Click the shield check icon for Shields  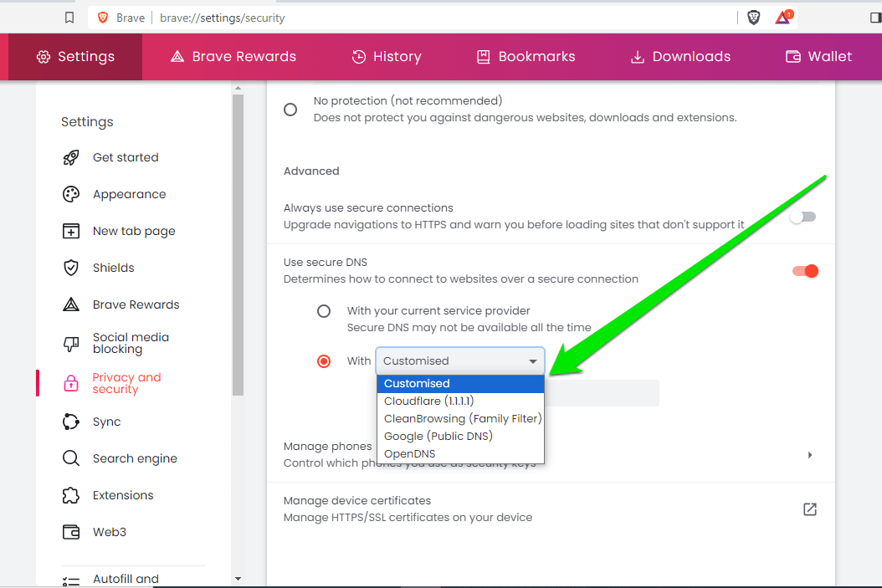point(71,268)
